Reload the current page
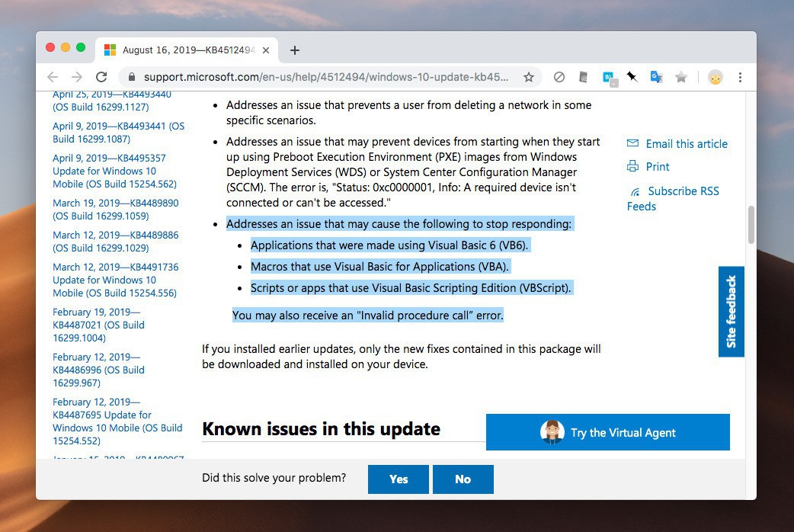 point(101,77)
